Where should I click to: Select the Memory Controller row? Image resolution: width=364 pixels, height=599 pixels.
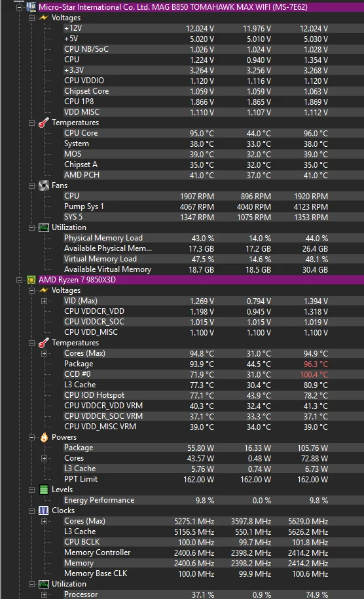[x=213, y=552]
